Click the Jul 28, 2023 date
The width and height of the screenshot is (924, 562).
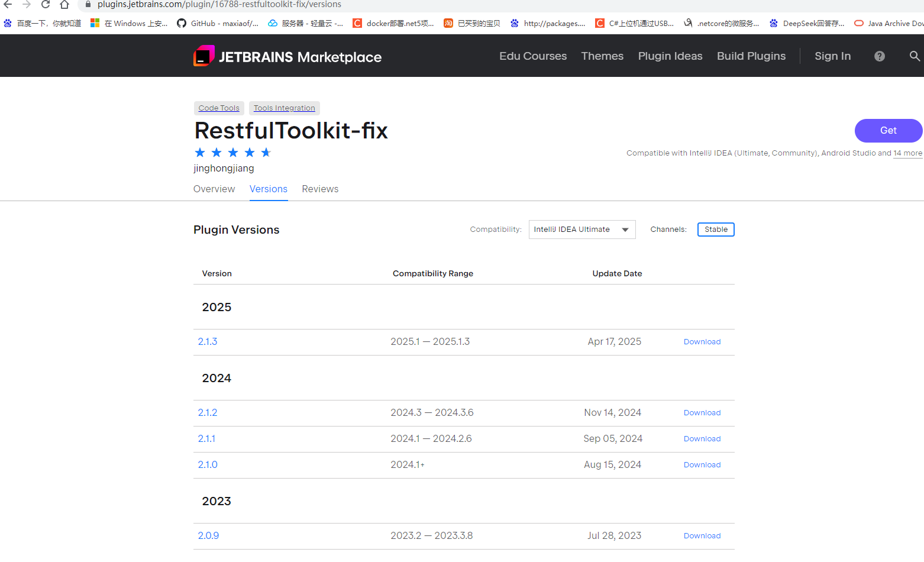(615, 536)
